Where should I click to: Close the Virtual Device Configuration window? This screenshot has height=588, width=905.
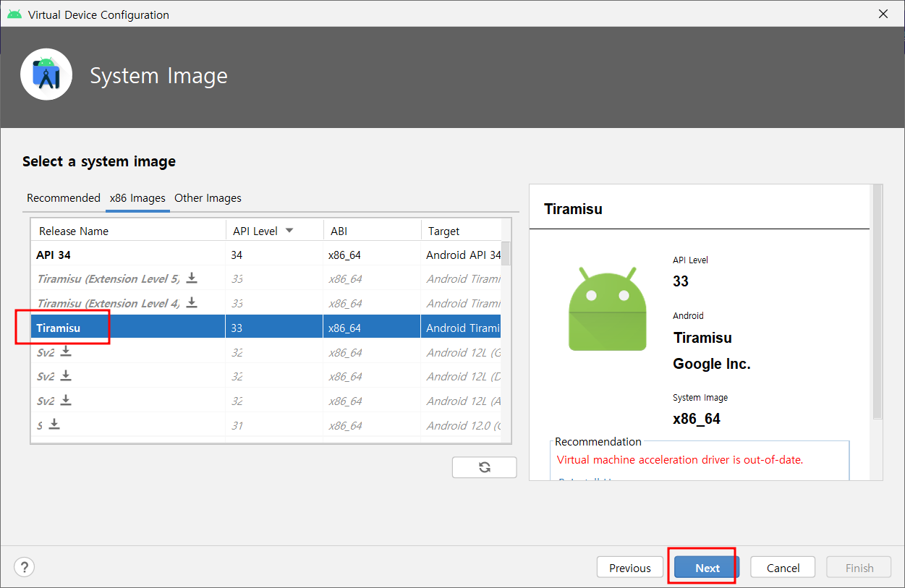click(883, 14)
